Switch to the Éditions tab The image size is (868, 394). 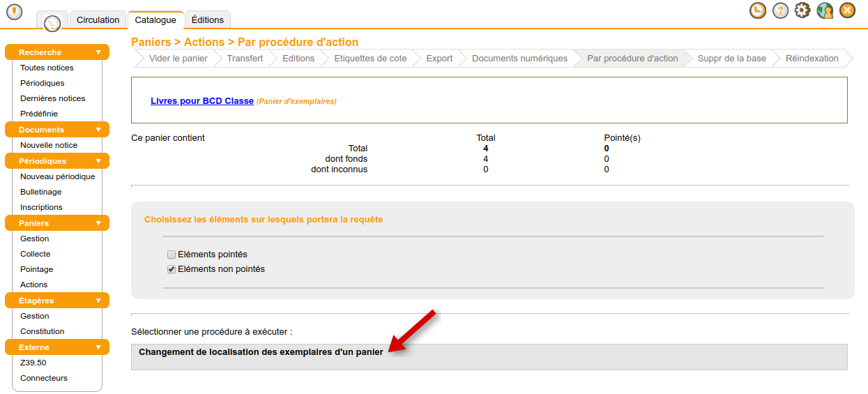pos(207,20)
